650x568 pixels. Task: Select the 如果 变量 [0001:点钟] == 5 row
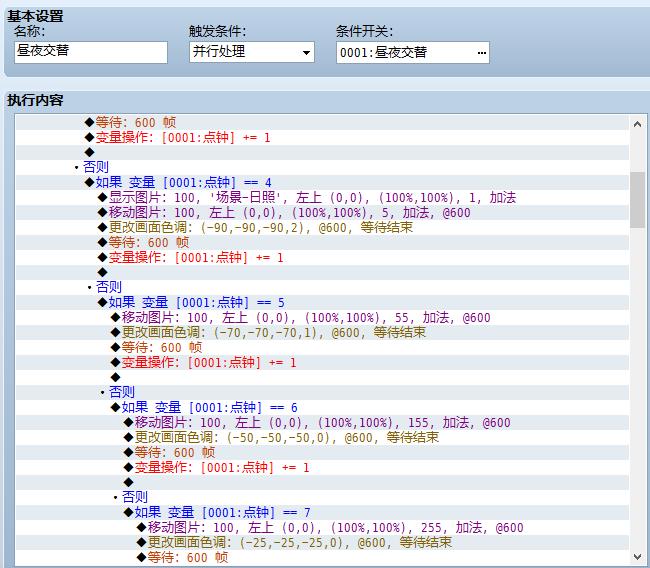click(322, 302)
